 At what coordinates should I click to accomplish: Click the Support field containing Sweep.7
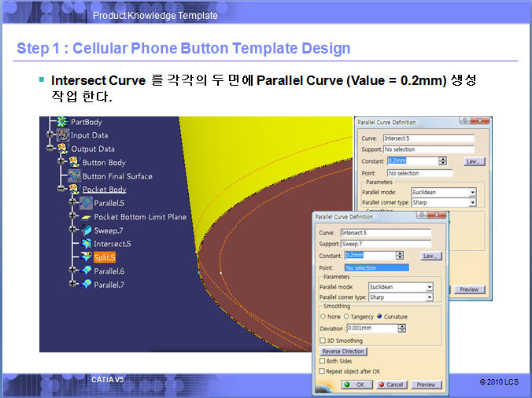point(386,244)
